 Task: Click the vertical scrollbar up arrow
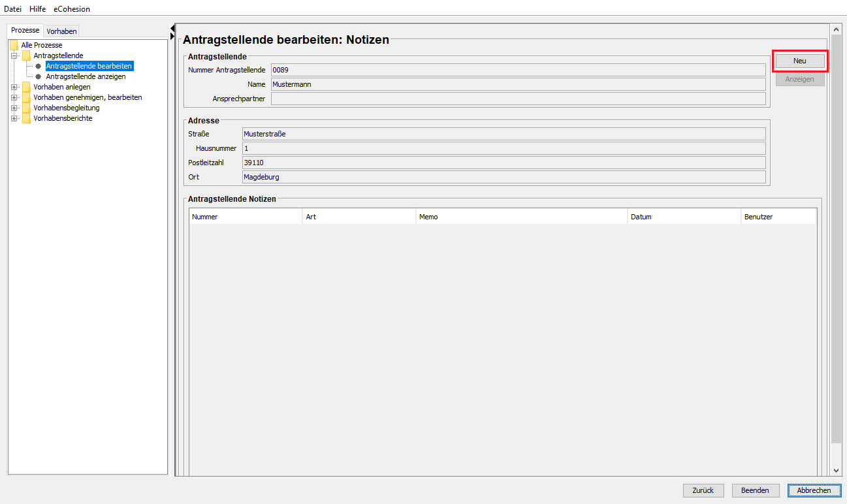pos(837,29)
